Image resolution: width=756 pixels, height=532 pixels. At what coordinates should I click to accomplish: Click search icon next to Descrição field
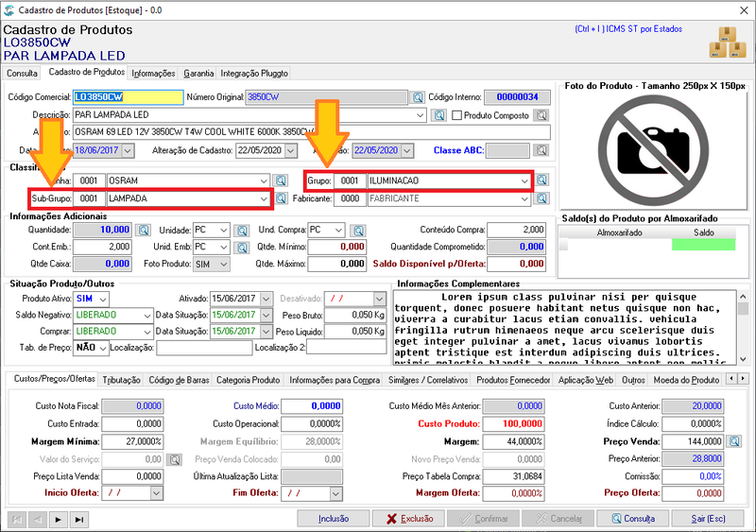tap(438, 116)
